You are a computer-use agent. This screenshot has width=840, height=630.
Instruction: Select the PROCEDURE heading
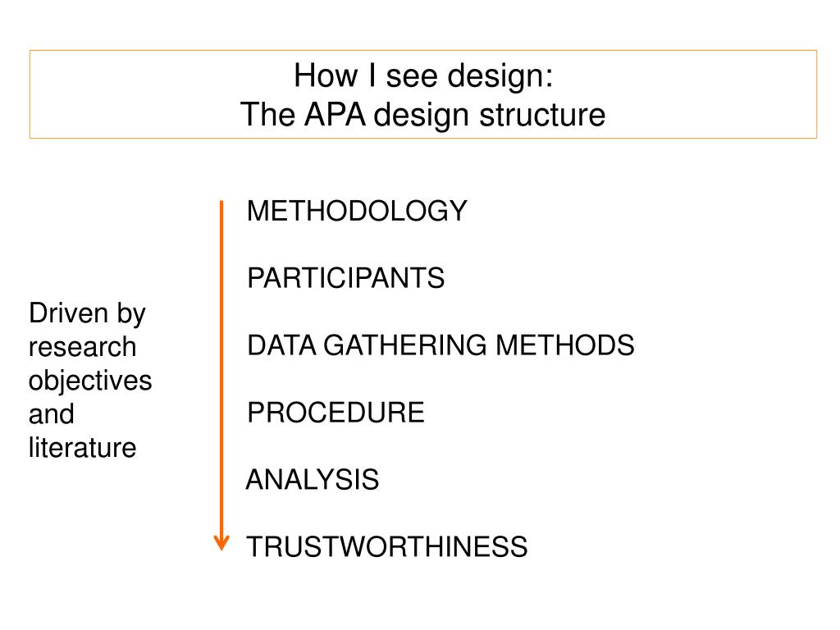coord(336,413)
